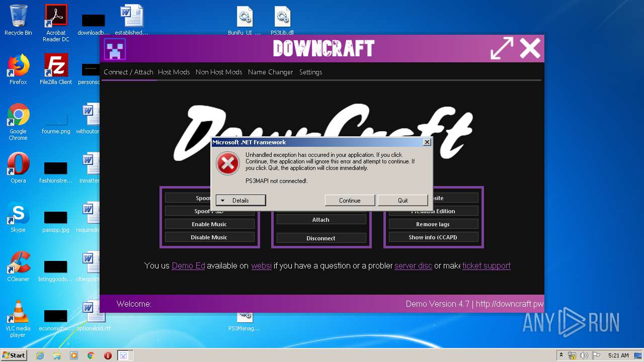Open media player taskbar icon

74,355
